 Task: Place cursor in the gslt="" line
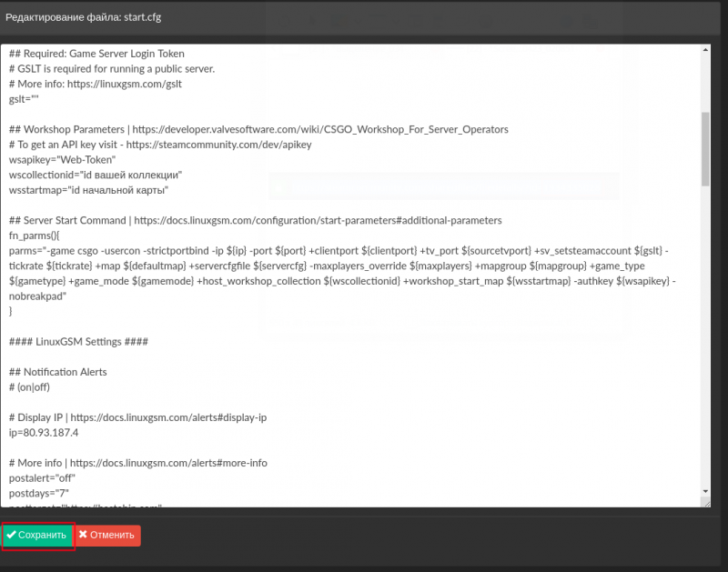click(x=24, y=99)
